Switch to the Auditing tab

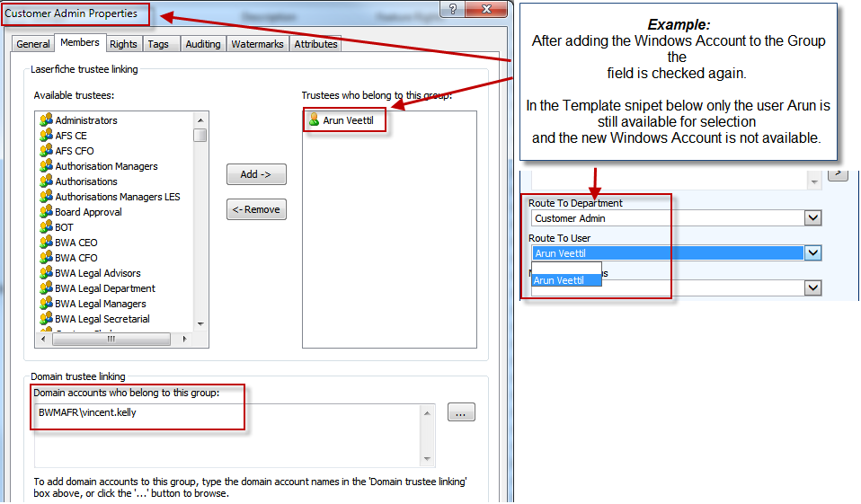click(x=202, y=44)
